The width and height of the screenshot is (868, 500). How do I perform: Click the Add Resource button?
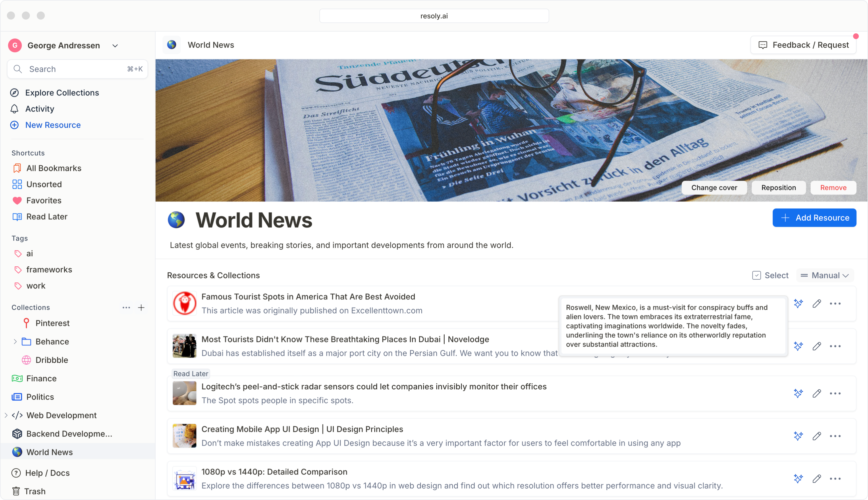[x=814, y=218]
